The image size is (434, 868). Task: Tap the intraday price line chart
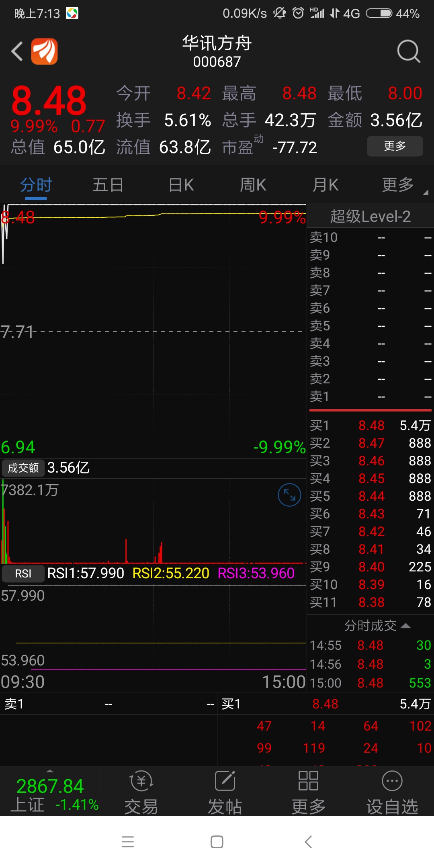click(x=153, y=331)
